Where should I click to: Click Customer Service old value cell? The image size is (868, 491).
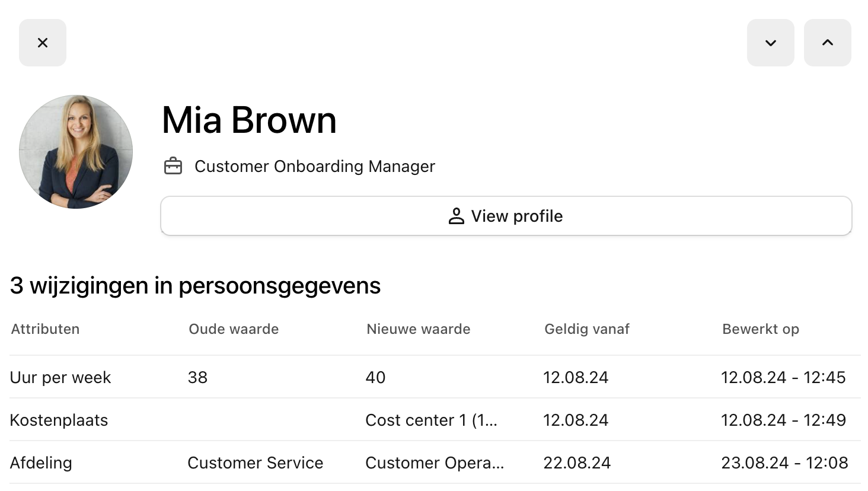point(255,463)
